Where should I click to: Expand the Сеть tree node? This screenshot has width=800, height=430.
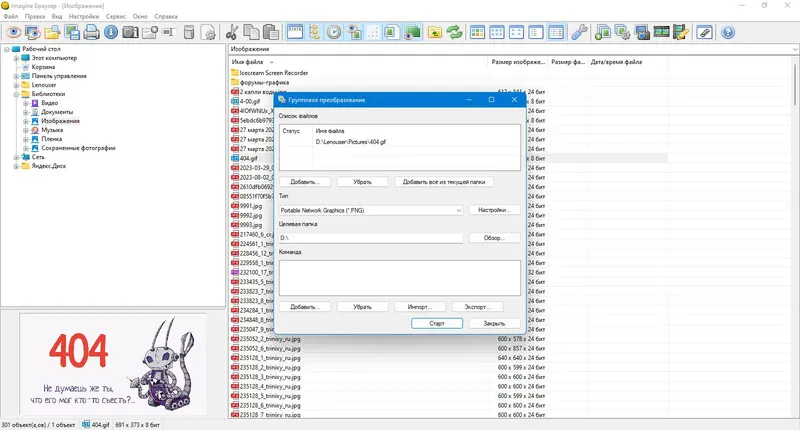coord(16,158)
